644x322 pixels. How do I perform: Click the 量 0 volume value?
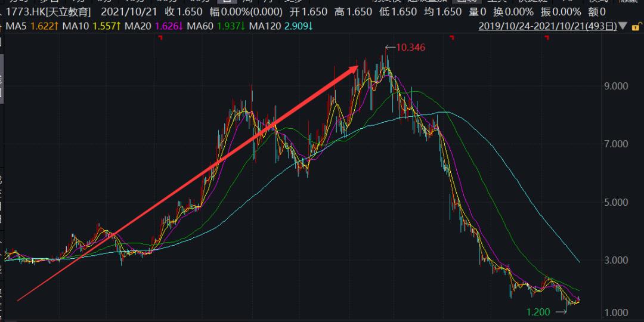[x=478, y=12]
